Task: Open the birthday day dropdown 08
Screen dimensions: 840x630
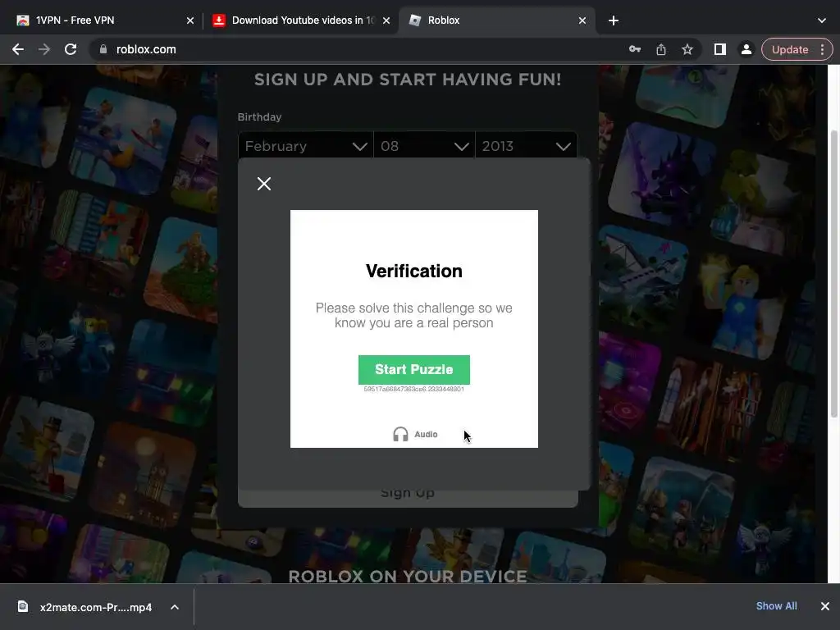Action: tap(424, 146)
